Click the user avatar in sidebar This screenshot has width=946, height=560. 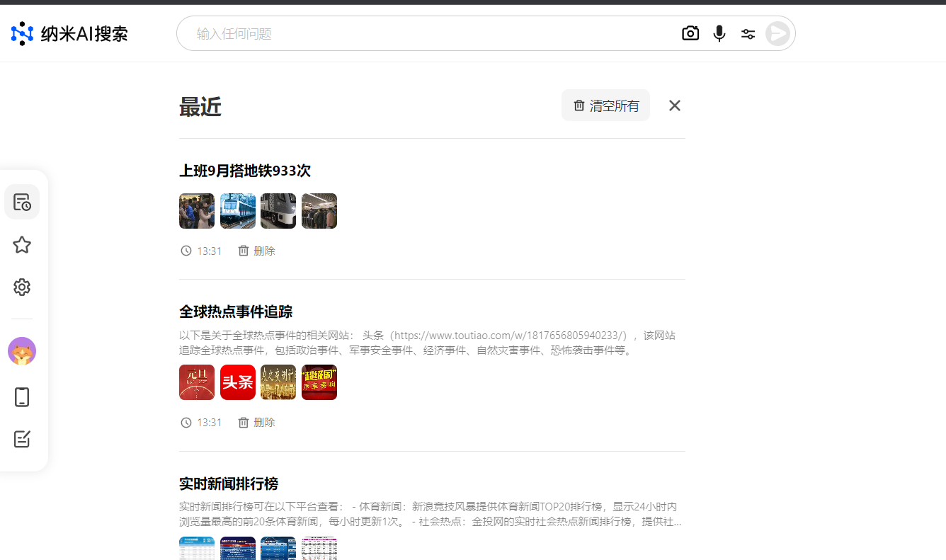22,351
